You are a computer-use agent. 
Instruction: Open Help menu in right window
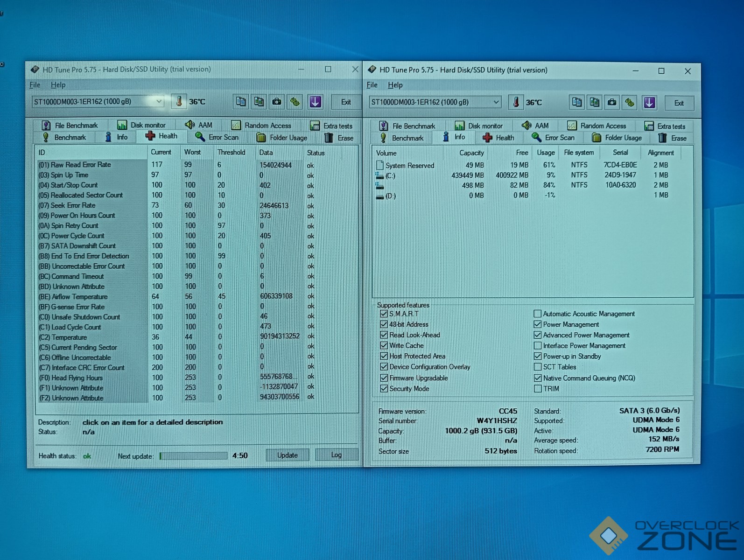[395, 85]
